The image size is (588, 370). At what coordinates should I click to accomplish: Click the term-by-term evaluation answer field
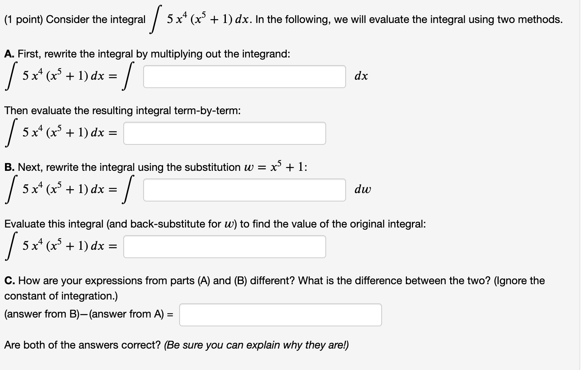(224, 133)
